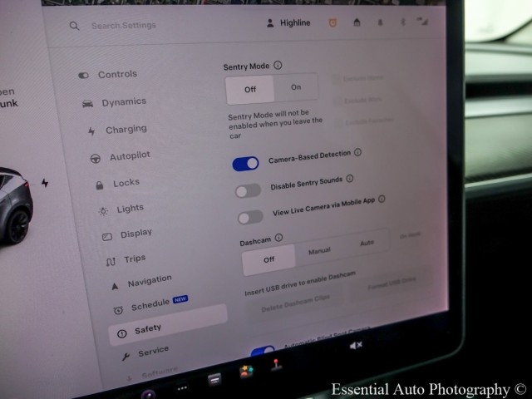Click the Sentry Mode info icon
Image resolution: width=532 pixels, height=399 pixels.
pos(278,66)
